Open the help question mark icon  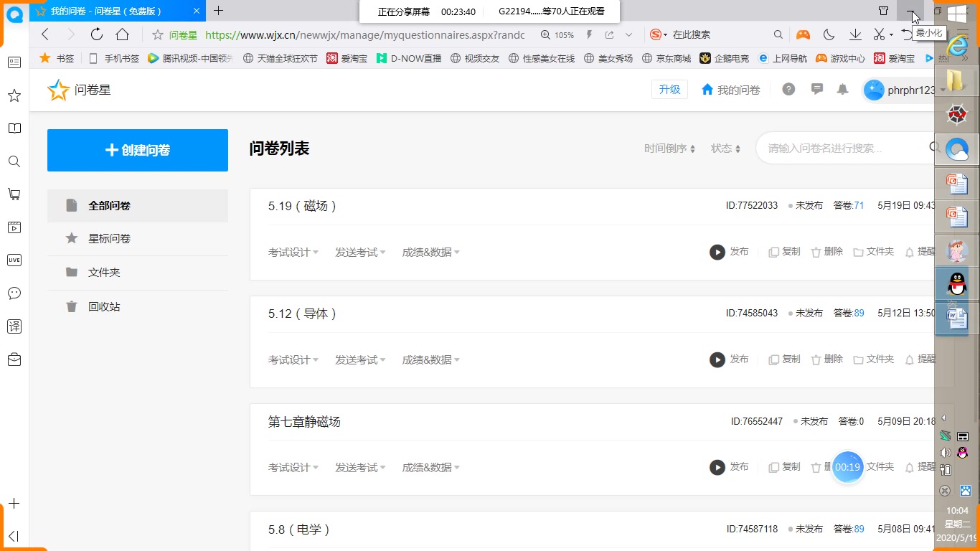click(788, 90)
